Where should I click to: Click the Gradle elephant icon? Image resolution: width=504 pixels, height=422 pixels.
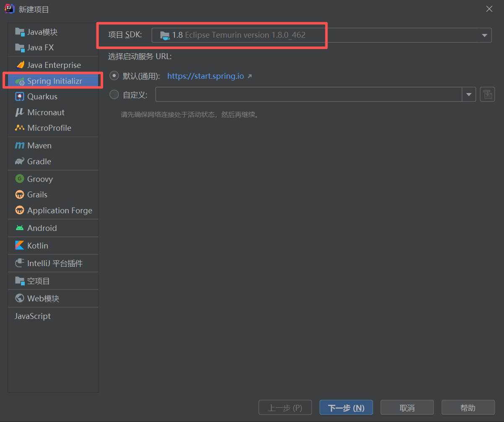20,161
